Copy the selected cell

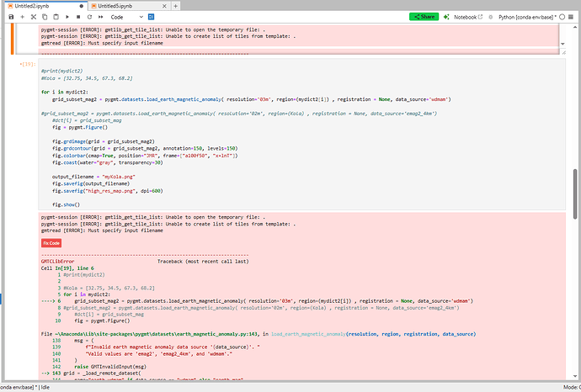[44, 17]
